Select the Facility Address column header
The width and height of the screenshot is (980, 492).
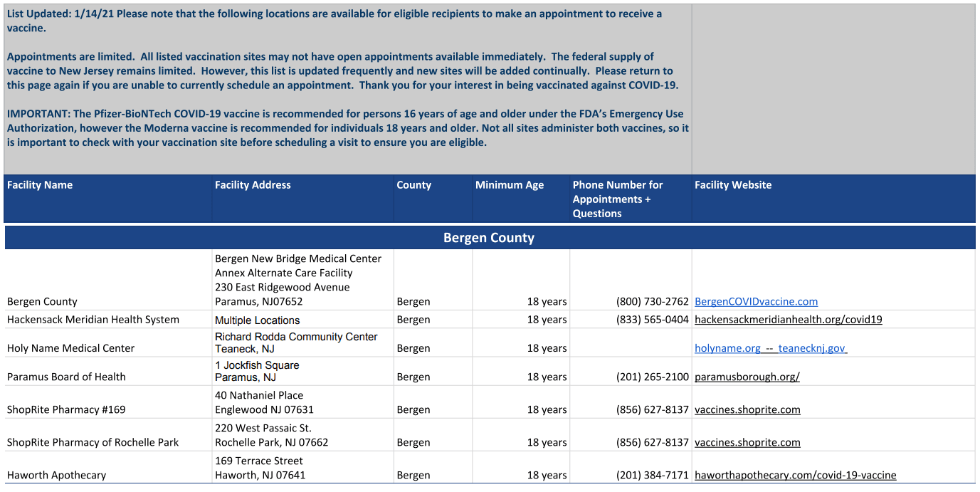tap(253, 185)
